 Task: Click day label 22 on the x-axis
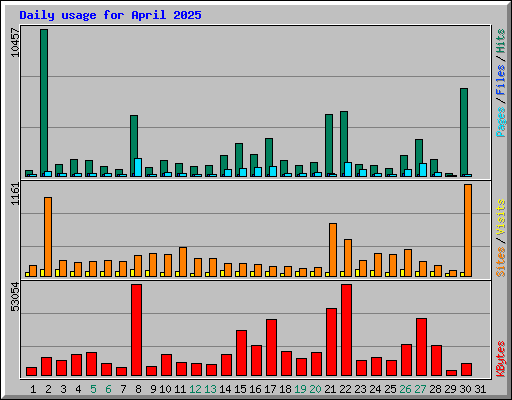click(x=345, y=389)
